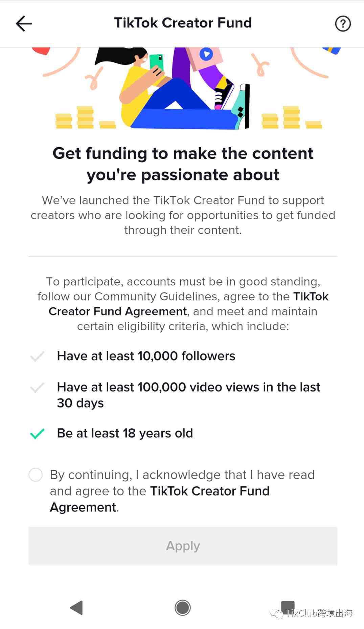Tap the coin stacks on the illustration's right
Image resolution: width=364 pixels, height=629 pixels.
click(x=291, y=118)
